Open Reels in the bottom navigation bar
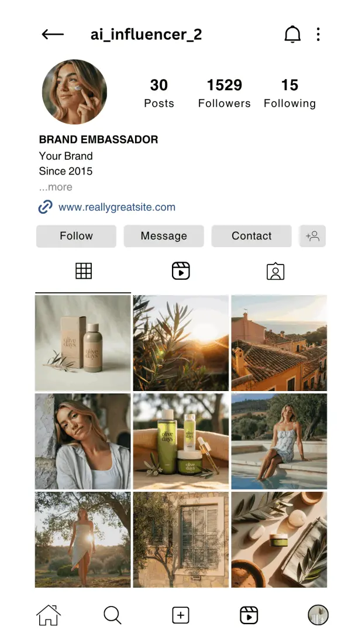 pyautogui.click(x=249, y=615)
